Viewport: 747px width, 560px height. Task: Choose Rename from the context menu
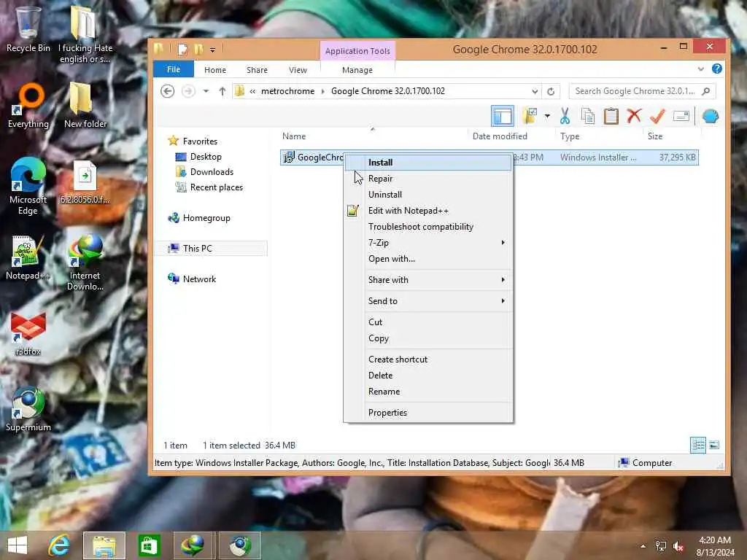[x=428, y=392]
